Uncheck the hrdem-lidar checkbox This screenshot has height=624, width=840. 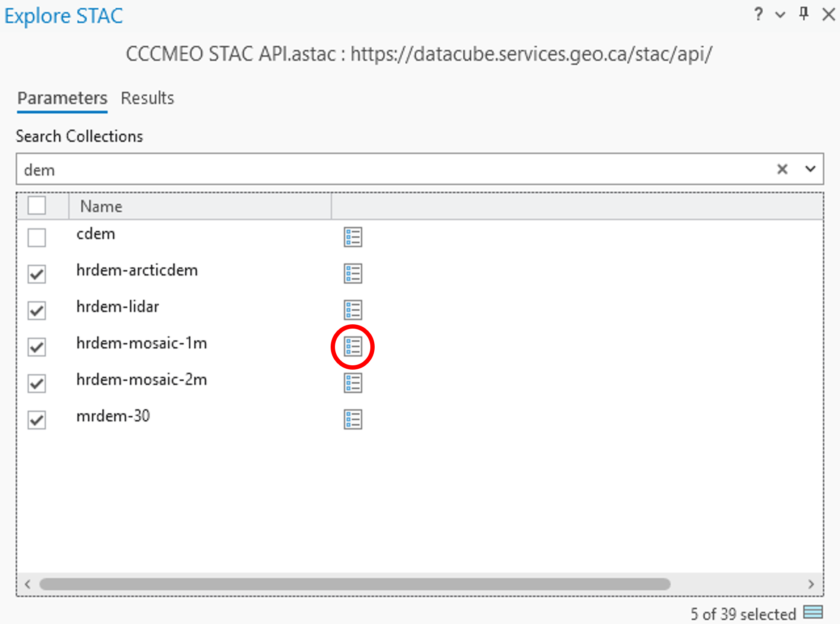37,310
